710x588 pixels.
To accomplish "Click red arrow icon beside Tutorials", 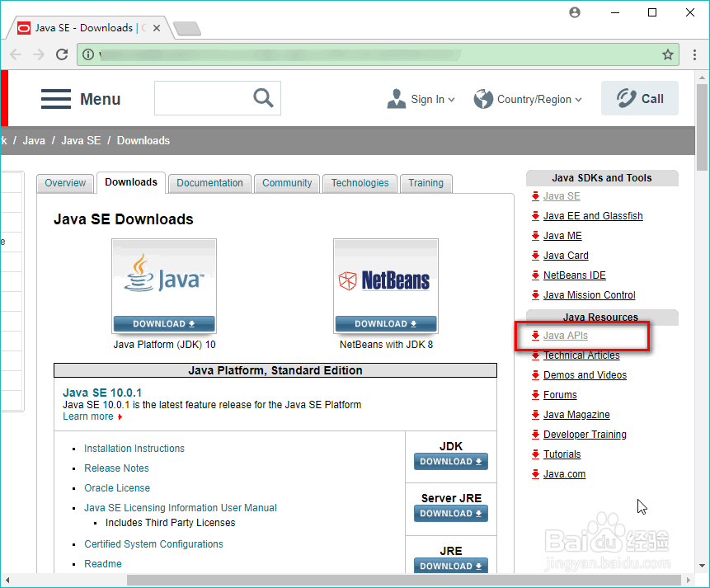I will tap(535, 454).
